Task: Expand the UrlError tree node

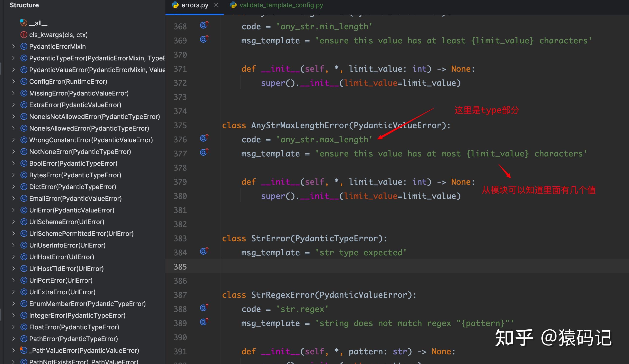Action: click(x=13, y=210)
